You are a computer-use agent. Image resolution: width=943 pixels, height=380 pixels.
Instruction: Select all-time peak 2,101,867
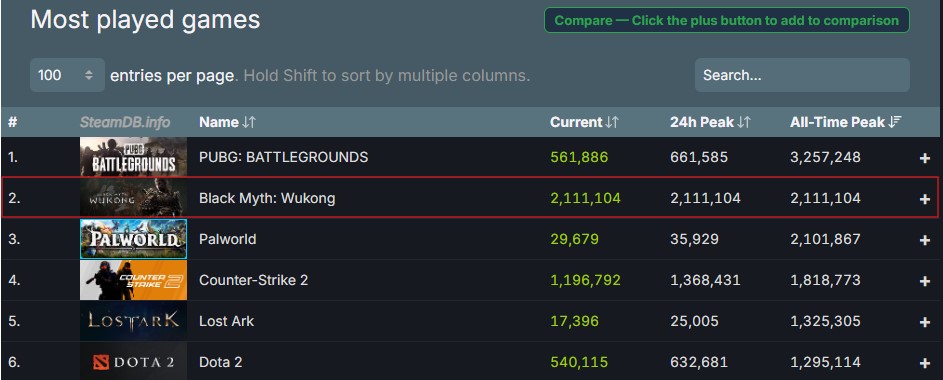825,239
